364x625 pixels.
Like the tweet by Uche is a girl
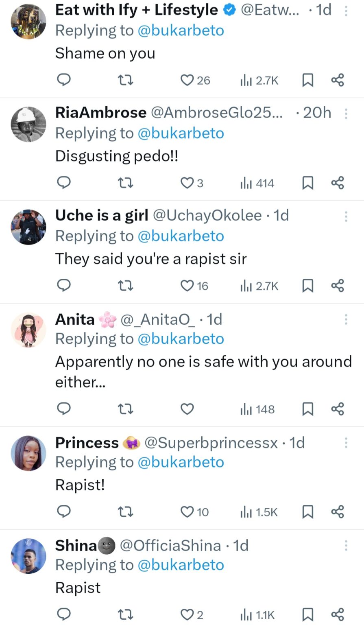point(187,286)
